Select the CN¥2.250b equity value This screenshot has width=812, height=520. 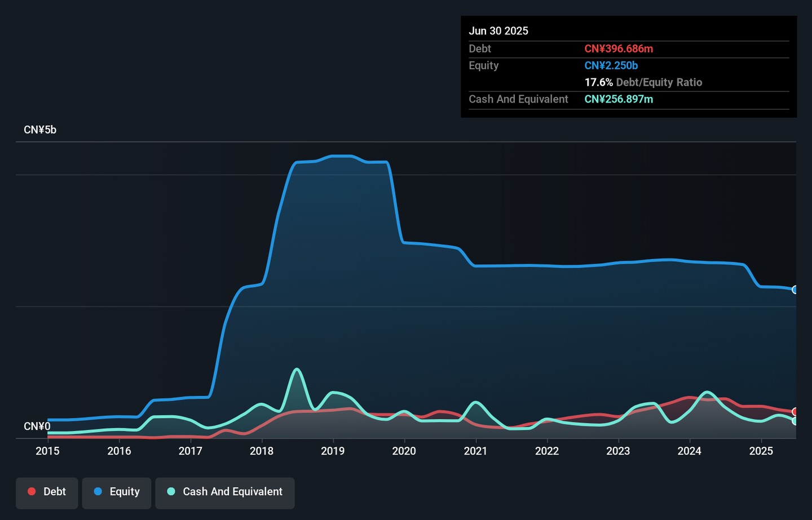[611, 65]
